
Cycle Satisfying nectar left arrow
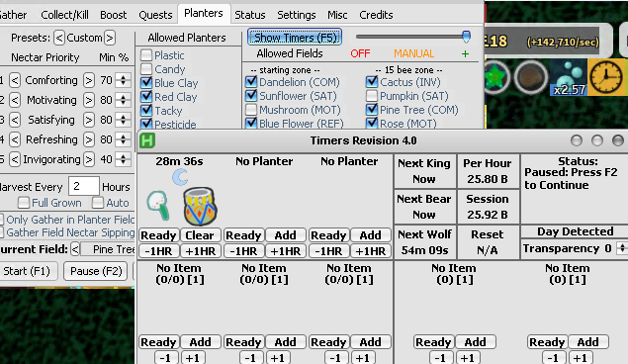click(15, 120)
